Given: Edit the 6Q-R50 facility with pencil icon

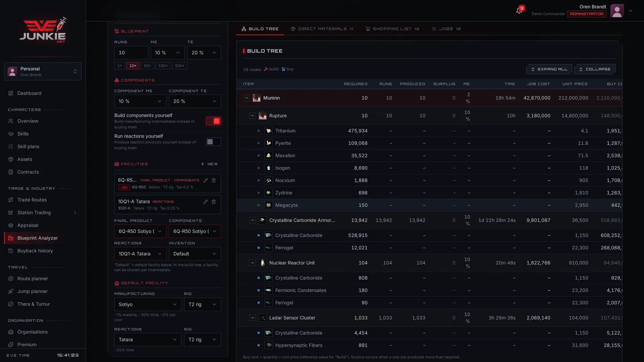Looking at the screenshot, I should pyautogui.click(x=206, y=180).
